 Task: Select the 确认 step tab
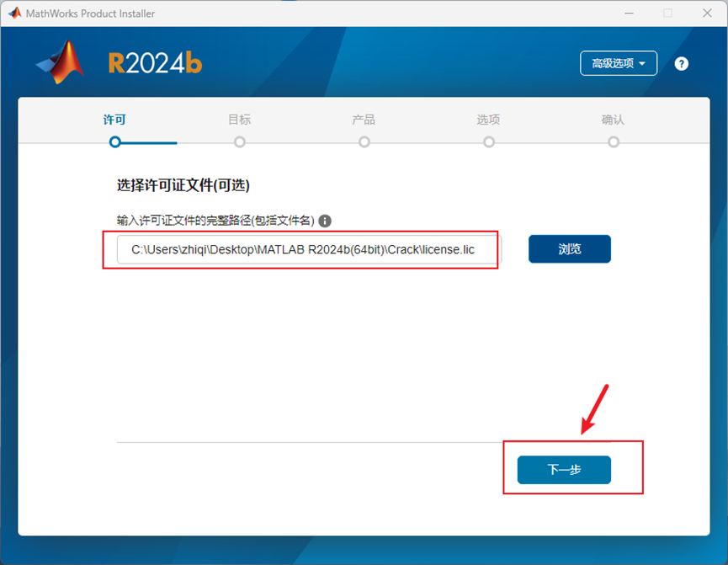pos(613,120)
